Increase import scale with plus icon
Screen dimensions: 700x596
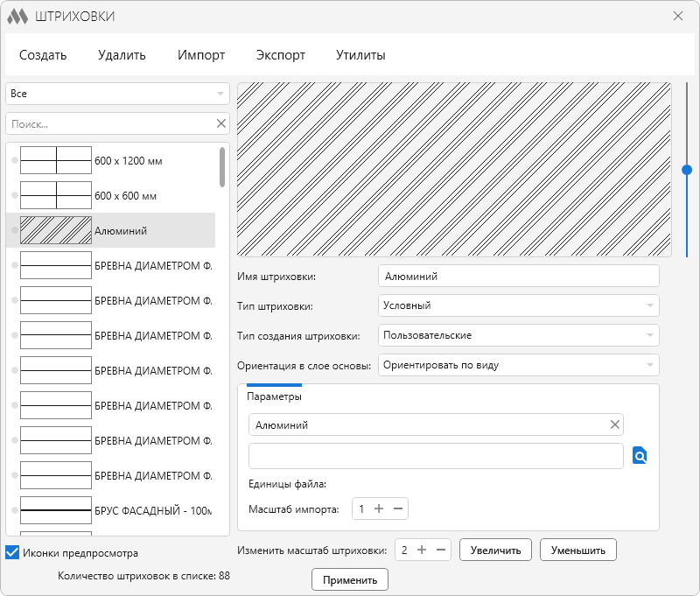(x=379, y=508)
